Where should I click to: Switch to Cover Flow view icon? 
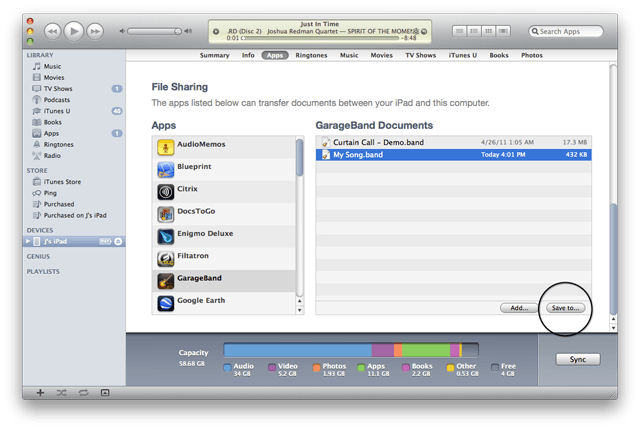pos(503,31)
